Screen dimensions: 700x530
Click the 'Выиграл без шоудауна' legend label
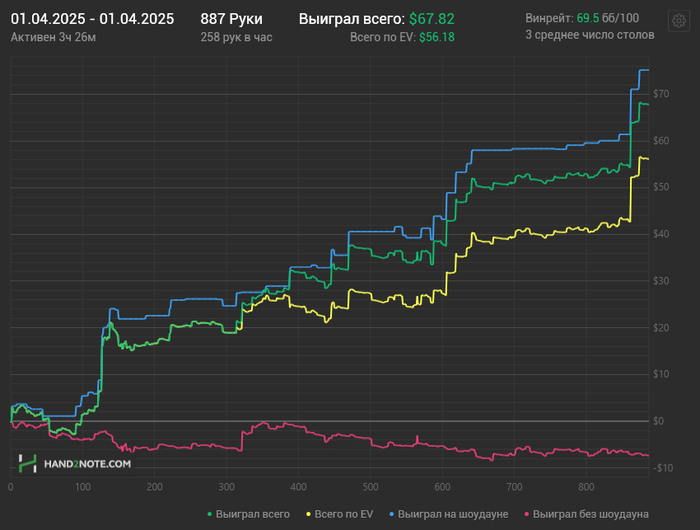(x=591, y=514)
